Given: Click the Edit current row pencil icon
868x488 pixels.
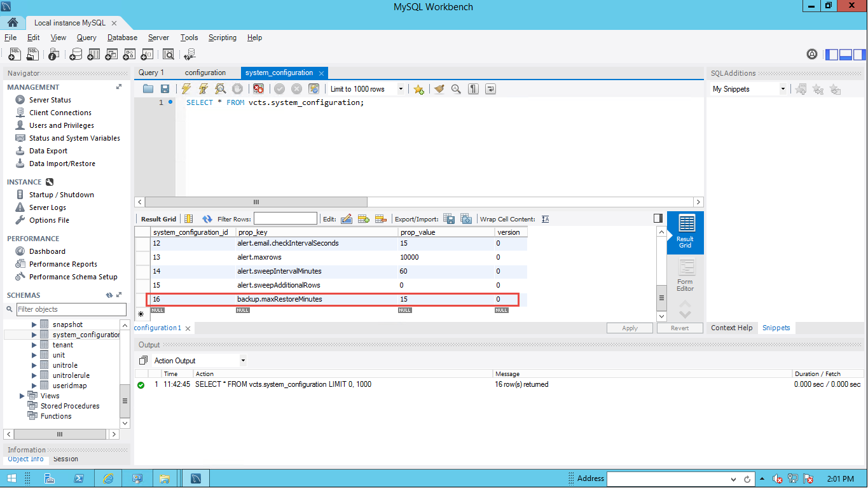Looking at the screenshot, I should [347, 219].
